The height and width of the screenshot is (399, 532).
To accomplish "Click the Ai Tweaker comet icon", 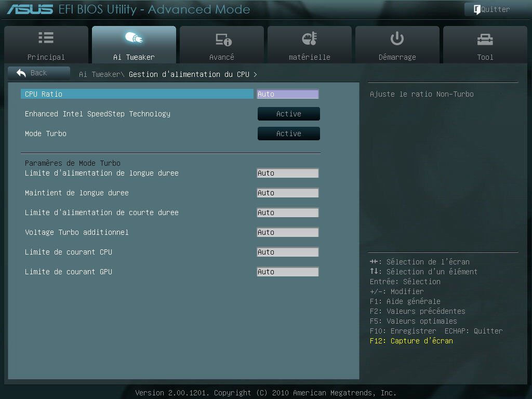I will 134,37.
